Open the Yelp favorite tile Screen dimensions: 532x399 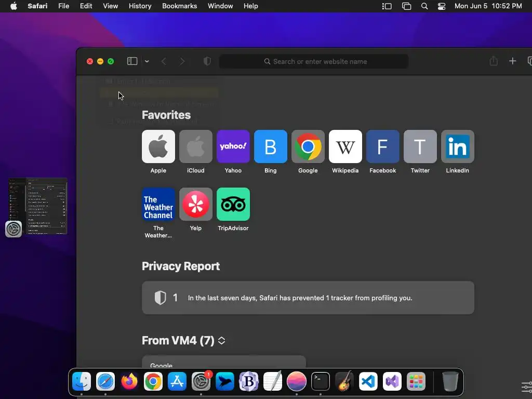[x=196, y=204]
